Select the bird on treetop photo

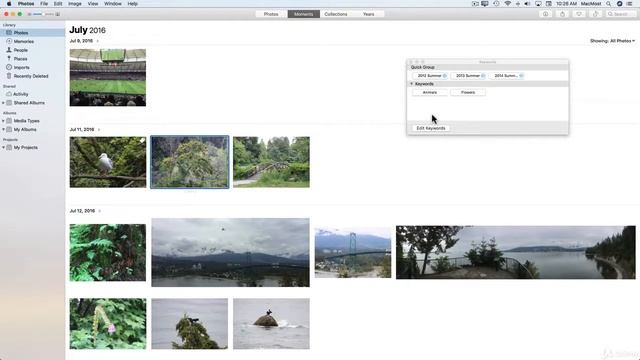(190, 324)
